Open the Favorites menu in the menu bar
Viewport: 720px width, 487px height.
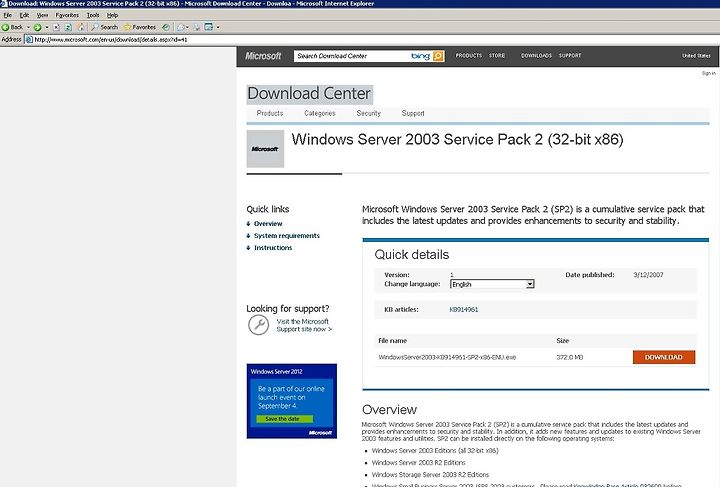pos(67,15)
